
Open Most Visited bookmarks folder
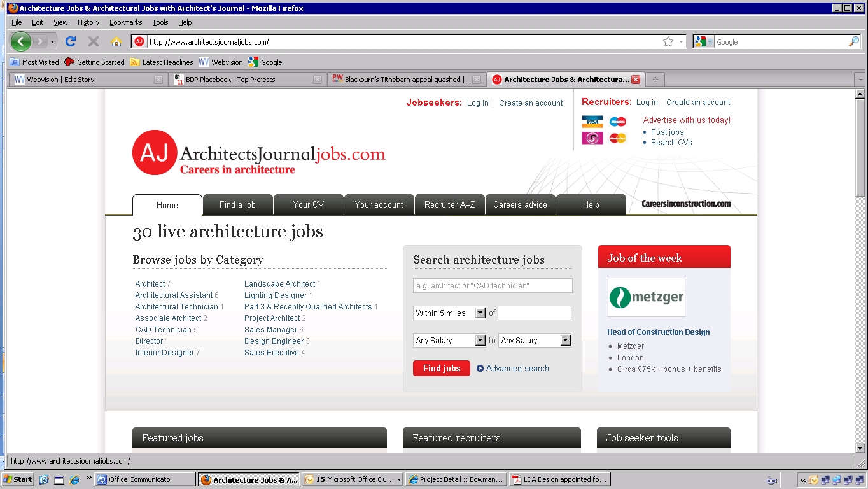(34, 62)
